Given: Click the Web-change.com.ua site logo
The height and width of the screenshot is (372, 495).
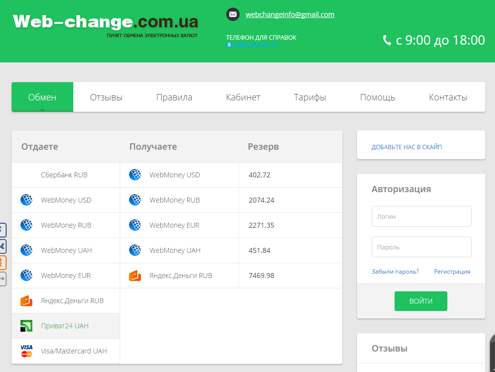Looking at the screenshot, I should 106,25.
